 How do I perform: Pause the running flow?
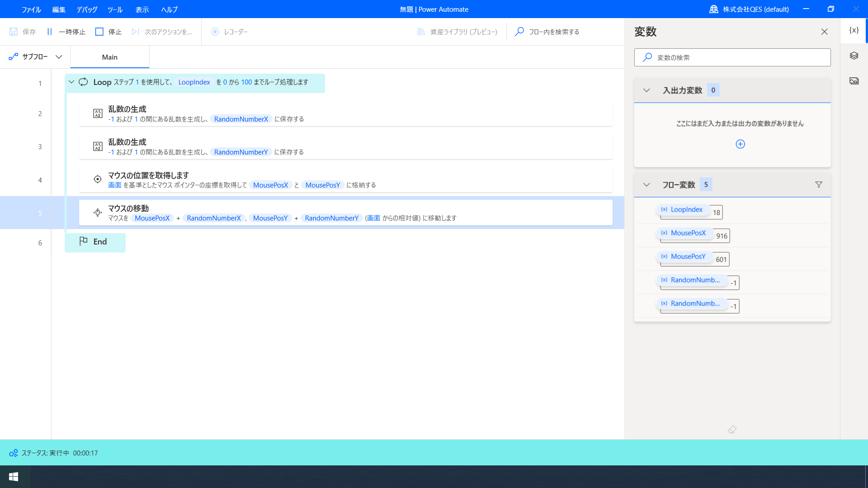point(66,32)
